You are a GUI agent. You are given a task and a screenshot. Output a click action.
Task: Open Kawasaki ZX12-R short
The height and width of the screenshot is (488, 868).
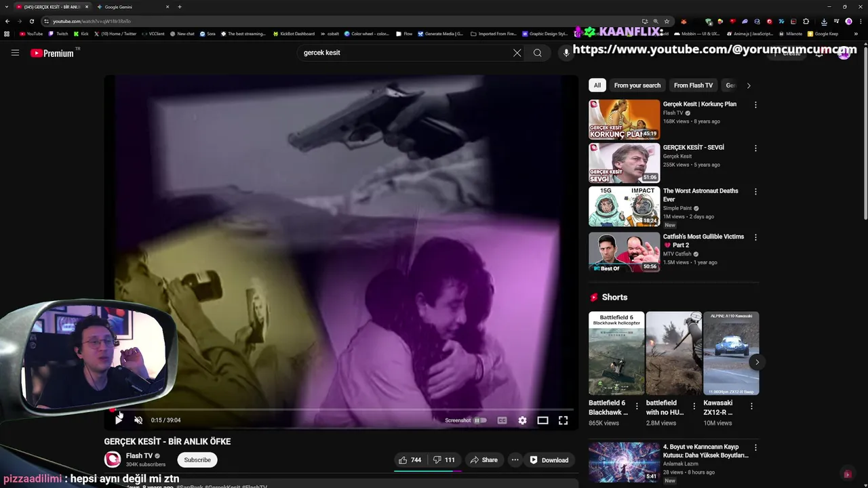[731, 353]
